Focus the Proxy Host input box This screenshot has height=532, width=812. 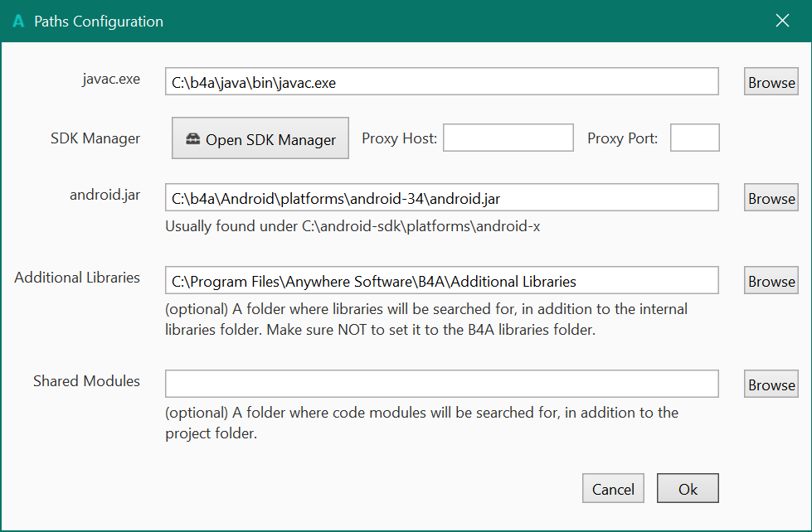[508, 138]
